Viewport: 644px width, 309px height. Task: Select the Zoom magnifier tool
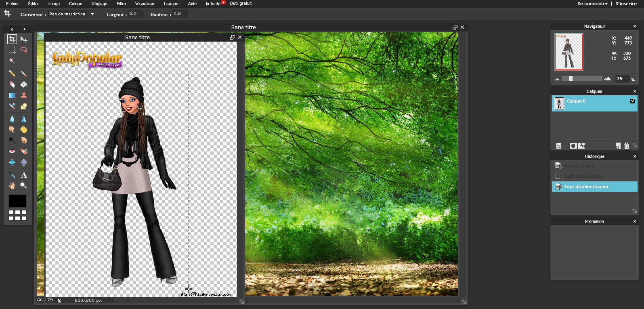click(24, 186)
